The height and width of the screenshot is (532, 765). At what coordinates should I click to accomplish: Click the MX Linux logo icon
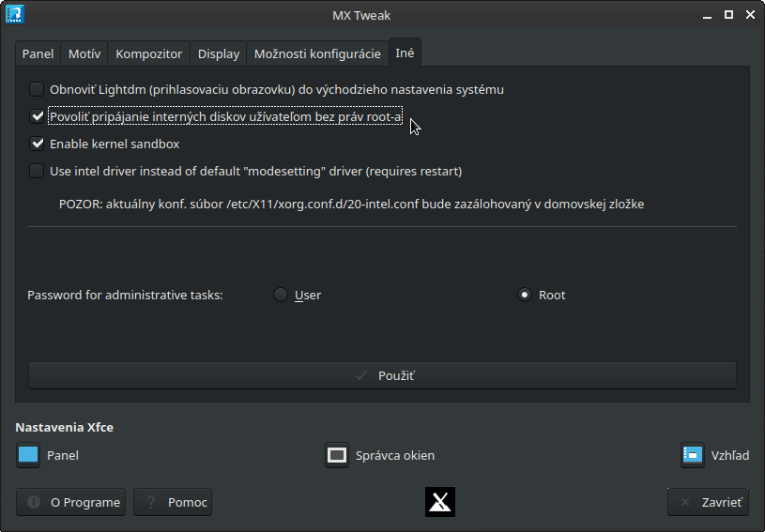[x=440, y=502]
